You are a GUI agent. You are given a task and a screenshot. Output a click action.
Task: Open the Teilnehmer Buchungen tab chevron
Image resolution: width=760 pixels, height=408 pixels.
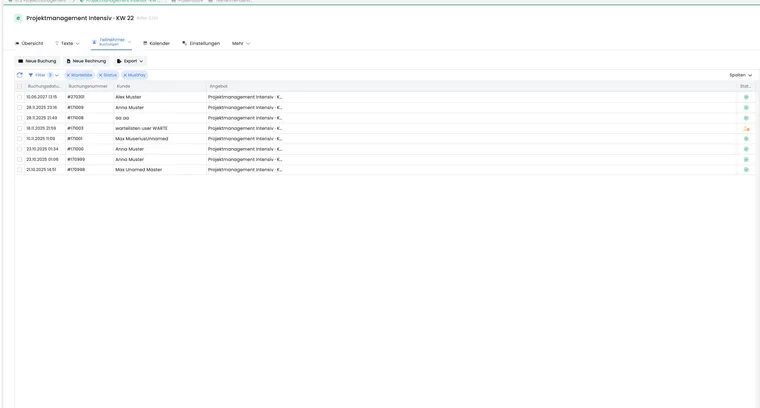(129, 42)
